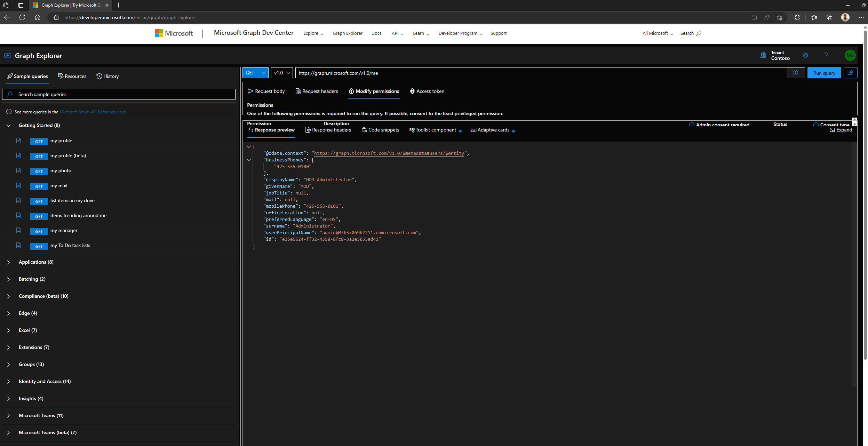This screenshot has height=446, width=868.
Task: Click the help question mark icon
Action: coord(826,55)
